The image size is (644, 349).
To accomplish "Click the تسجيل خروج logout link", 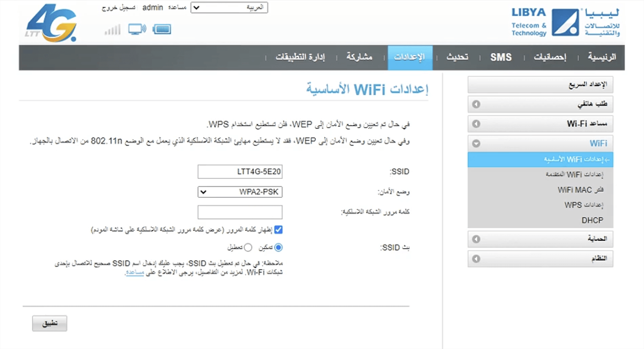I will click(x=118, y=8).
